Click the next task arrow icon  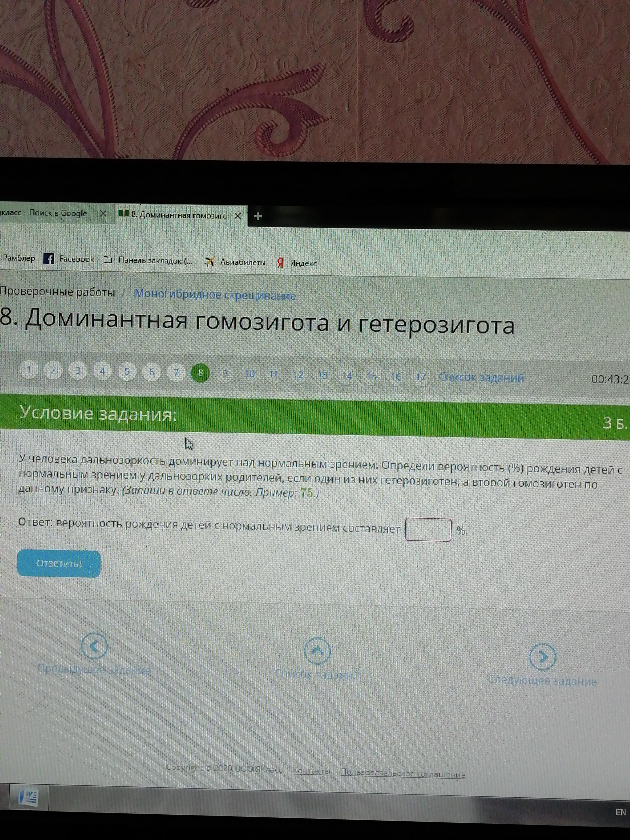(x=542, y=657)
